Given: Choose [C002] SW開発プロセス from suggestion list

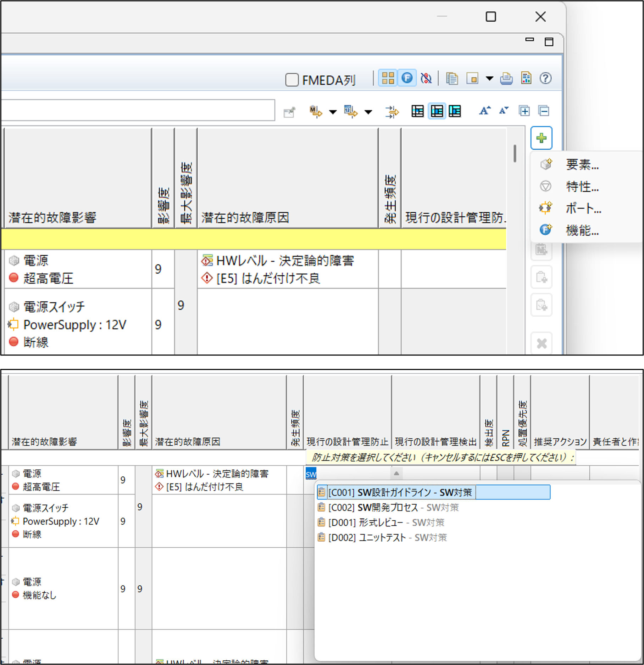Looking at the screenshot, I should (x=393, y=508).
